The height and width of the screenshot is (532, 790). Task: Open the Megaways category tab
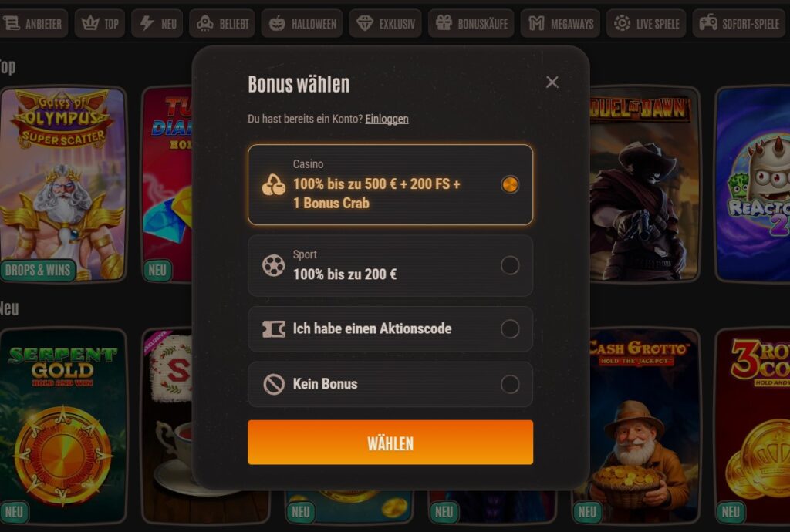point(560,23)
